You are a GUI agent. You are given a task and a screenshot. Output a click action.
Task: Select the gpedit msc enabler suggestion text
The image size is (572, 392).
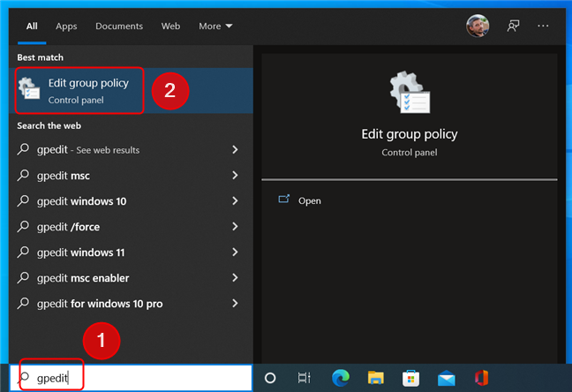(83, 278)
